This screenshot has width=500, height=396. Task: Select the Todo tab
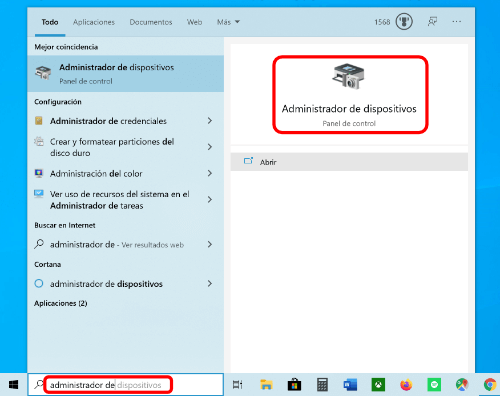point(50,22)
